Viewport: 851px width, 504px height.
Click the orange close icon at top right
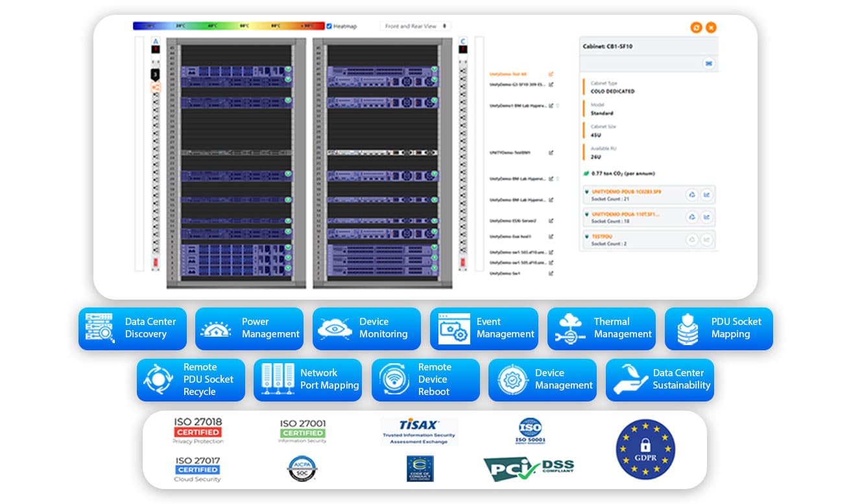[x=711, y=27]
